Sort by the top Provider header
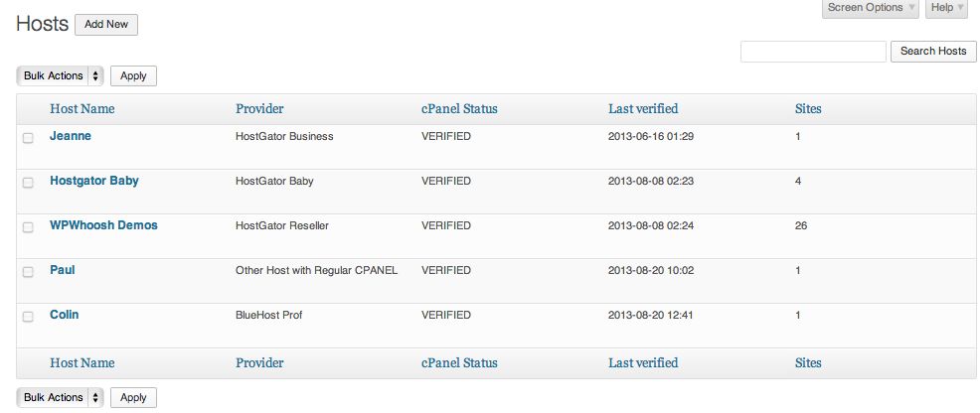 click(x=259, y=108)
